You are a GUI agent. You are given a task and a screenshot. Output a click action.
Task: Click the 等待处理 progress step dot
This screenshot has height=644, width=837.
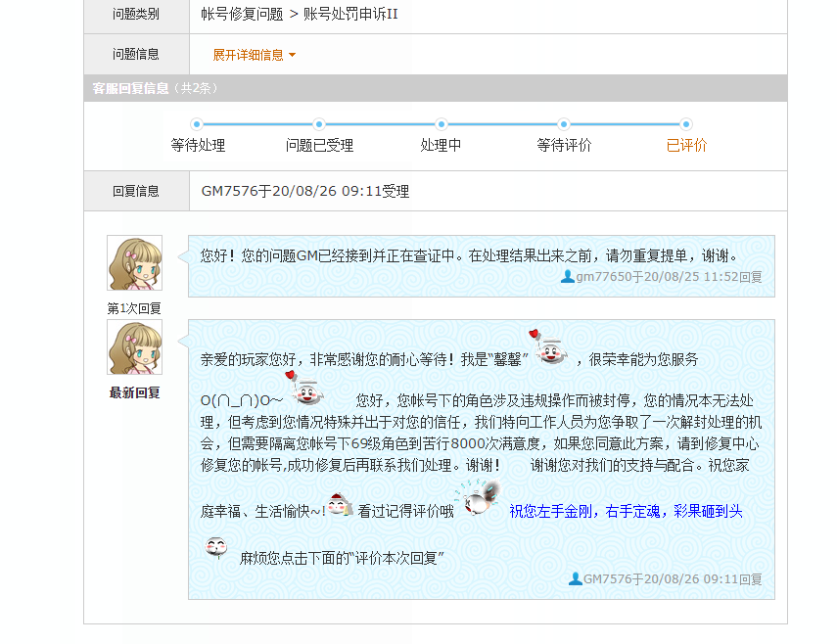pos(197,124)
